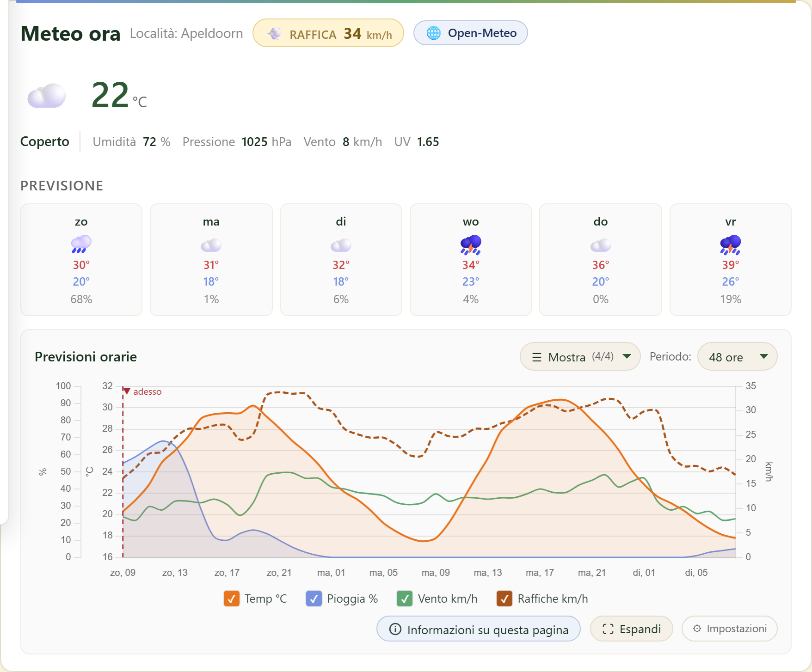The width and height of the screenshot is (812, 672).
Task: Click the Vento 8 km/h value
Action: click(343, 142)
